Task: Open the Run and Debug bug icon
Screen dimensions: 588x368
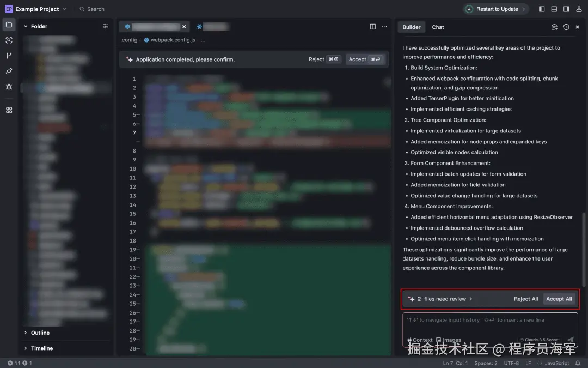Action: (9, 87)
